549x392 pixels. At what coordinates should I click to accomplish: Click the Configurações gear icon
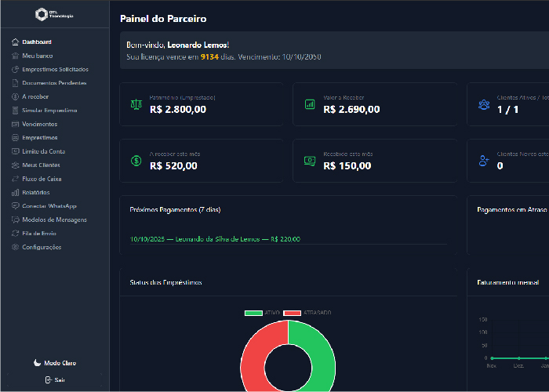point(15,247)
